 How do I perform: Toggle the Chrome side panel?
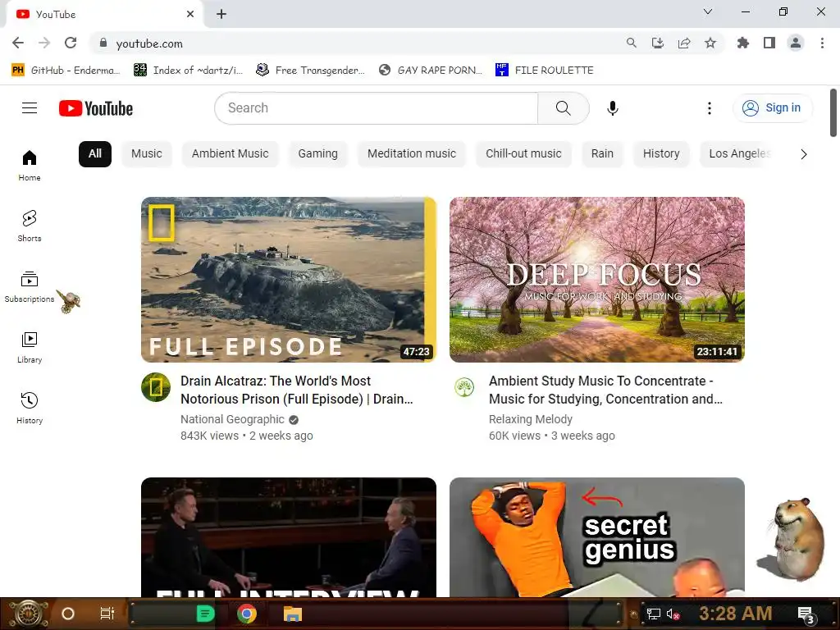click(769, 43)
